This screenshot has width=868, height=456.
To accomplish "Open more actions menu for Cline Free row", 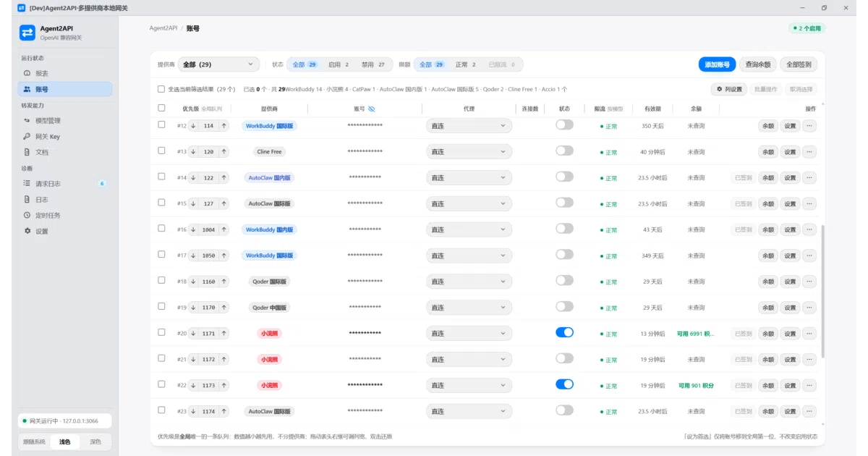I will [809, 152].
